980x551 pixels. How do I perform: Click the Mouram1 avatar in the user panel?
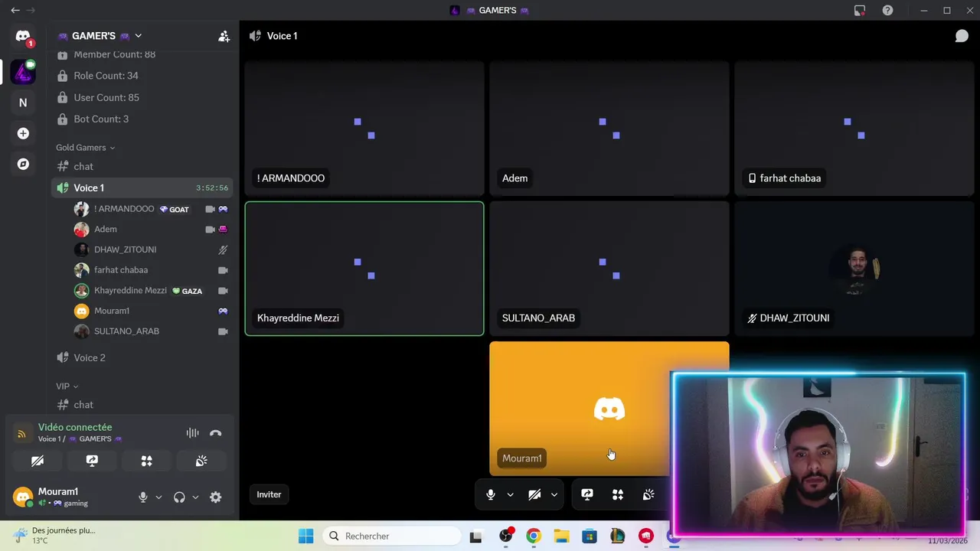click(x=23, y=497)
